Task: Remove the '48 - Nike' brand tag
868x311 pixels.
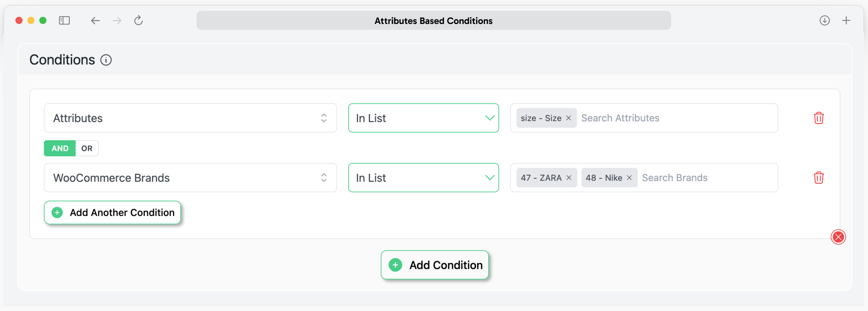Action: [629, 178]
